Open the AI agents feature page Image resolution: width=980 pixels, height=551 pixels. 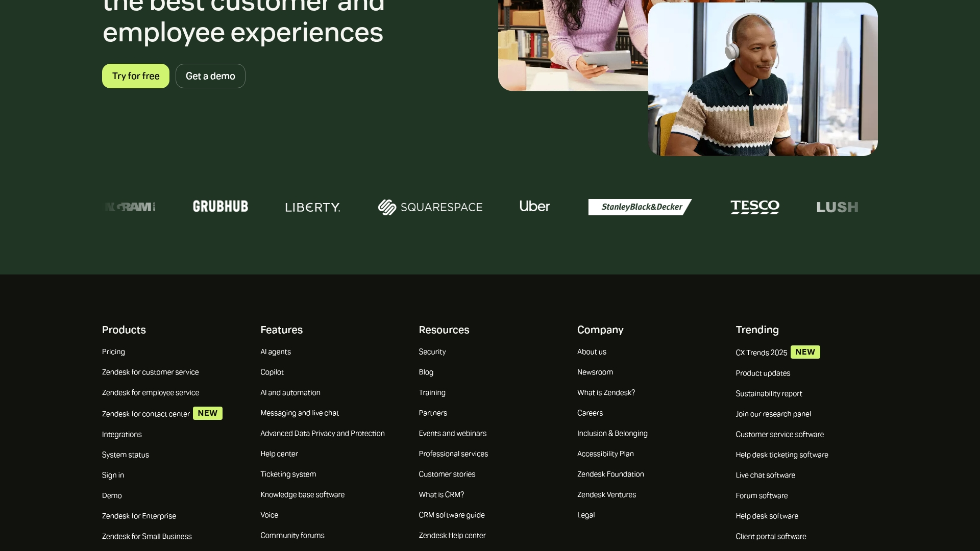(x=276, y=352)
